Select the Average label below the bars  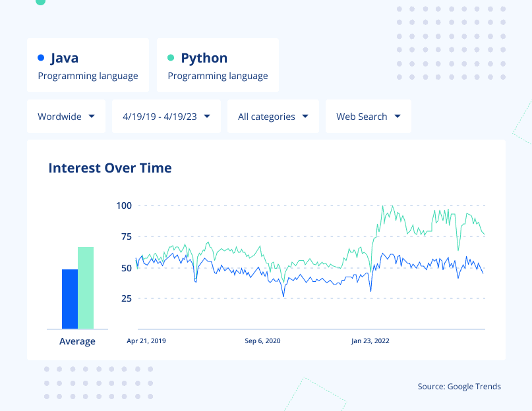[77, 341]
